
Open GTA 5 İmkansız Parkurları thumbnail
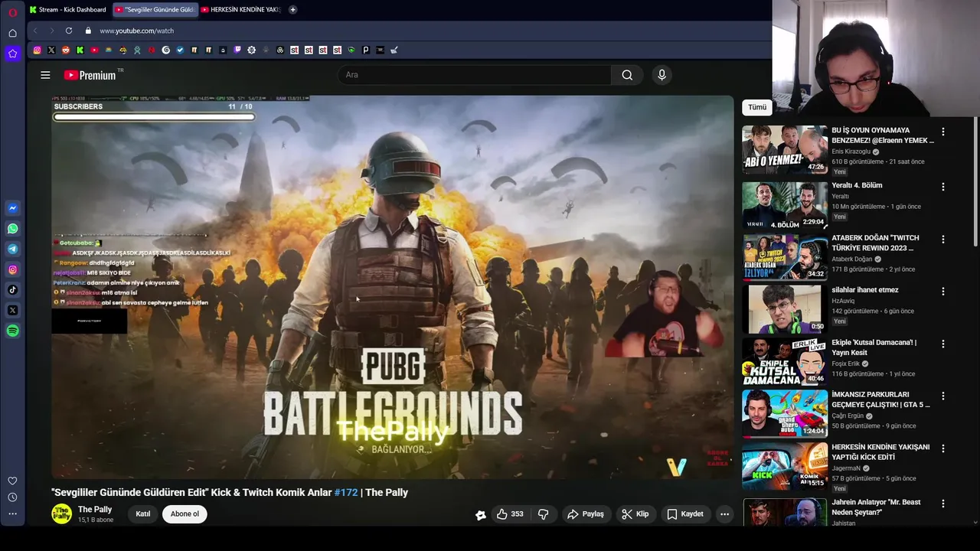(785, 414)
